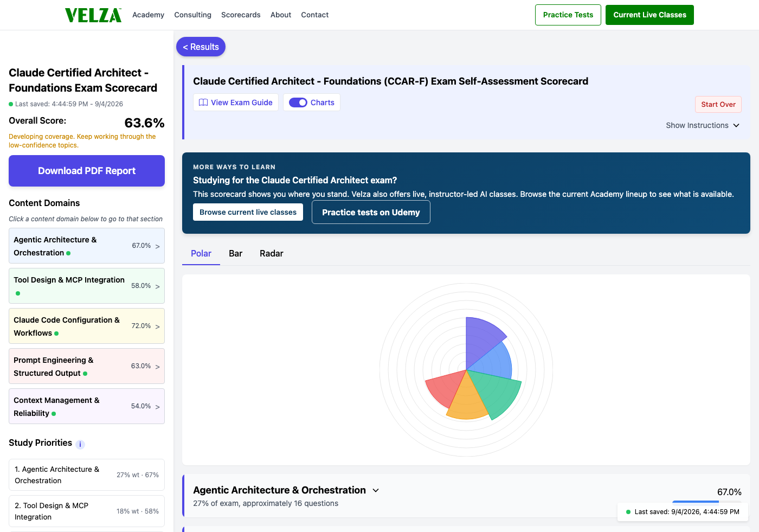Go to the About page

click(281, 15)
